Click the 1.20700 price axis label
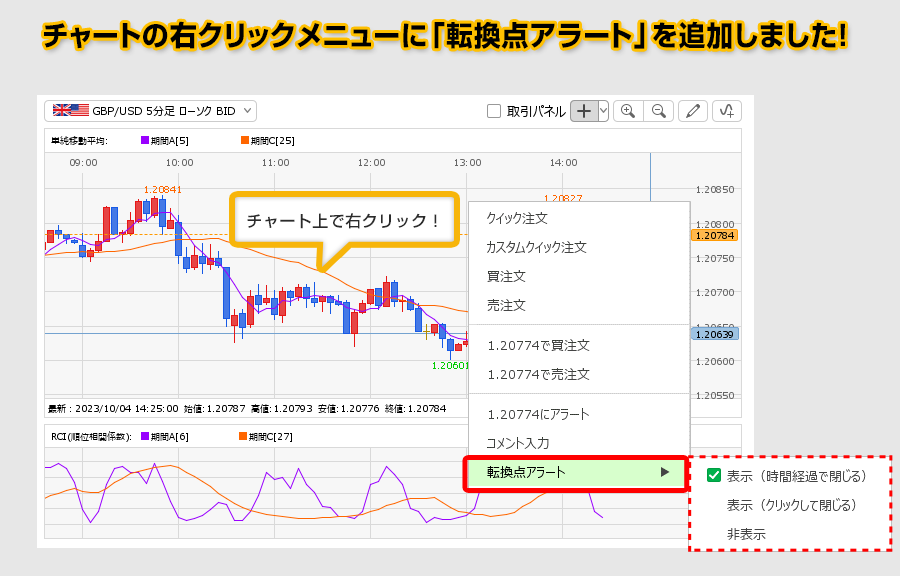Image resolution: width=900 pixels, height=576 pixels. (715, 292)
